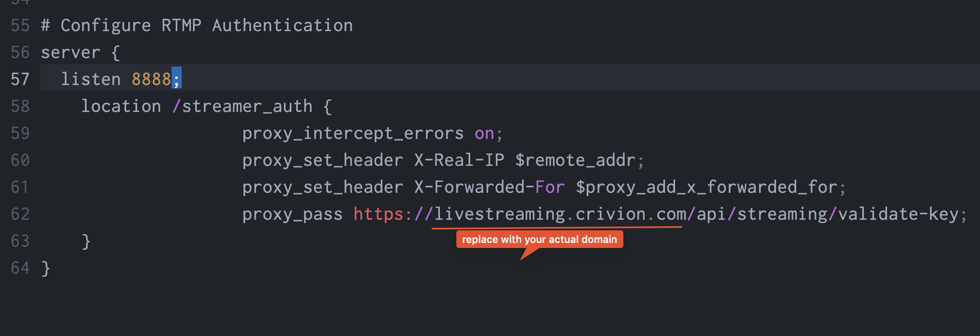Viewport: 980px width, 336px height.
Task: Click the 'listen' directive
Action: [x=90, y=80]
